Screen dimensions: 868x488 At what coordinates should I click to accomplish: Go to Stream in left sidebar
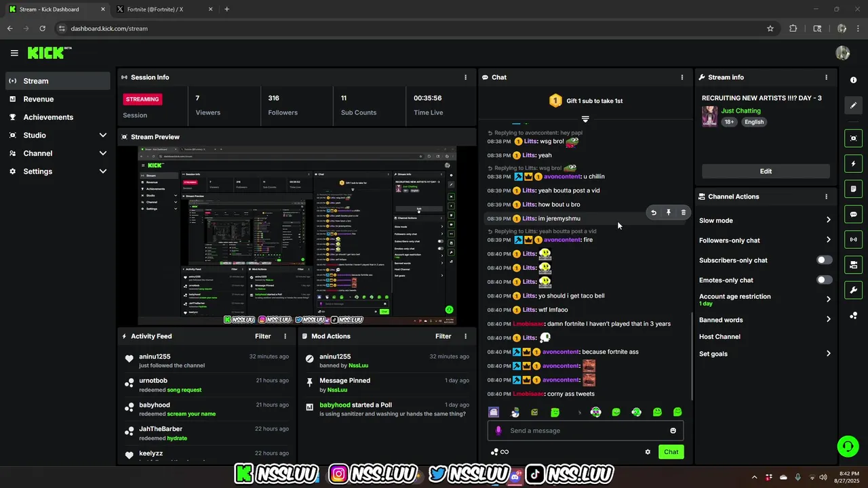pyautogui.click(x=58, y=81)
